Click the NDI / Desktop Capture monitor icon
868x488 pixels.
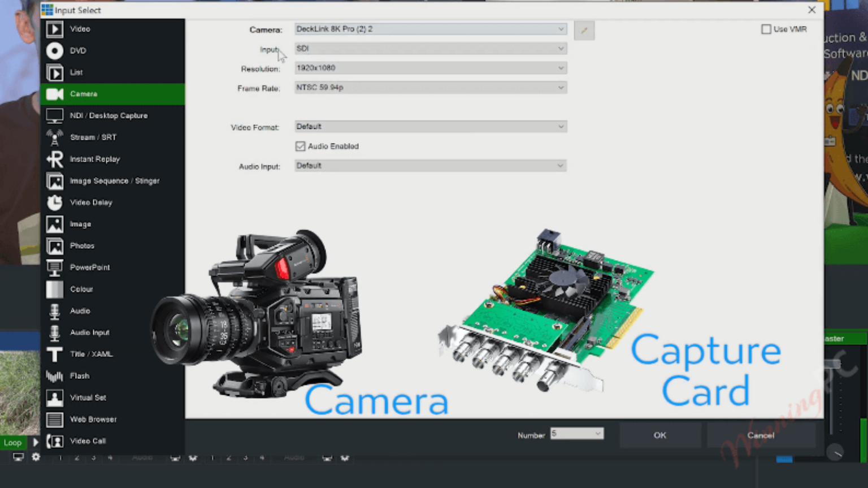tap(54, 116)
